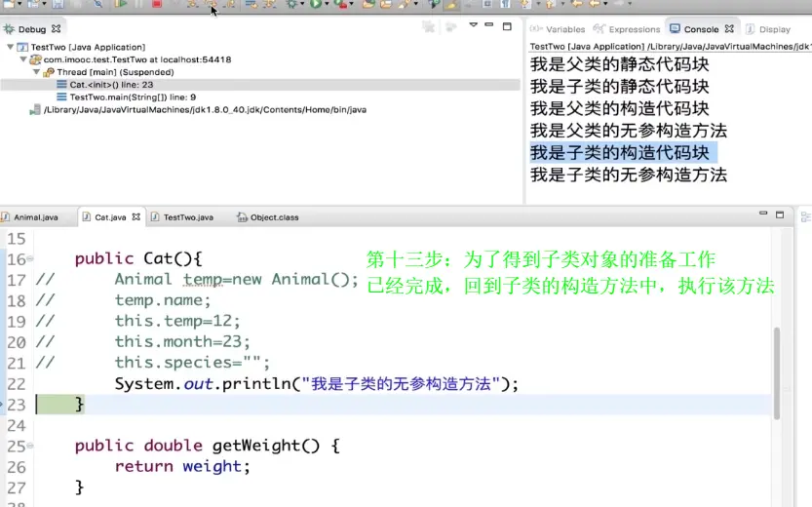Click the Step Into toolbar icon

[x=193, y=4]
